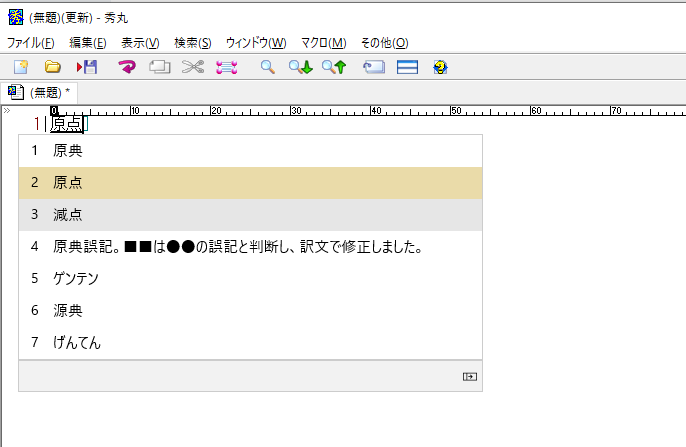Open the 検索(S) menu

click(192, 43)
